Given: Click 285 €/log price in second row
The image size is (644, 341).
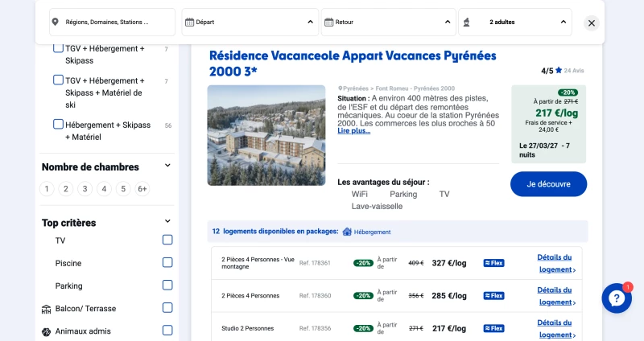Looking at the screenshot, I should 449,295.
